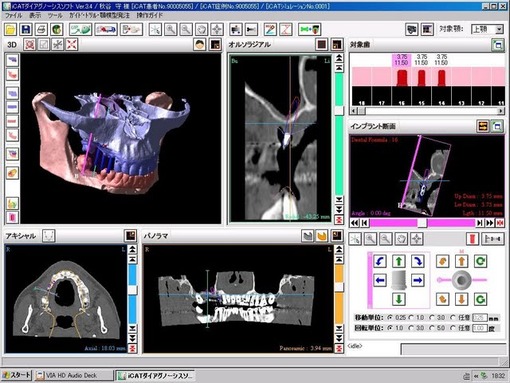Select 1.0 rotation unit radio button
The height and width of the screenshot is (383, 510).
coord(390,328)
